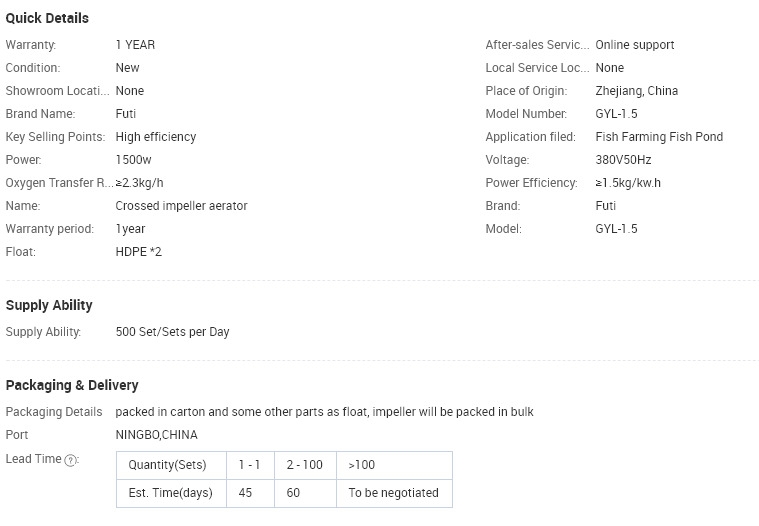759x526 pixels.
Task: Click the '>100' quantity column cell
Action: [395, 465]
